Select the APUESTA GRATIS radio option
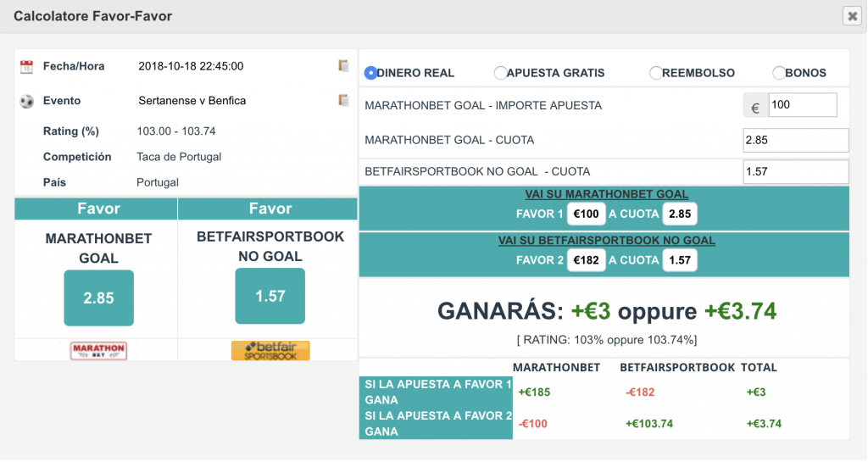 500,73
